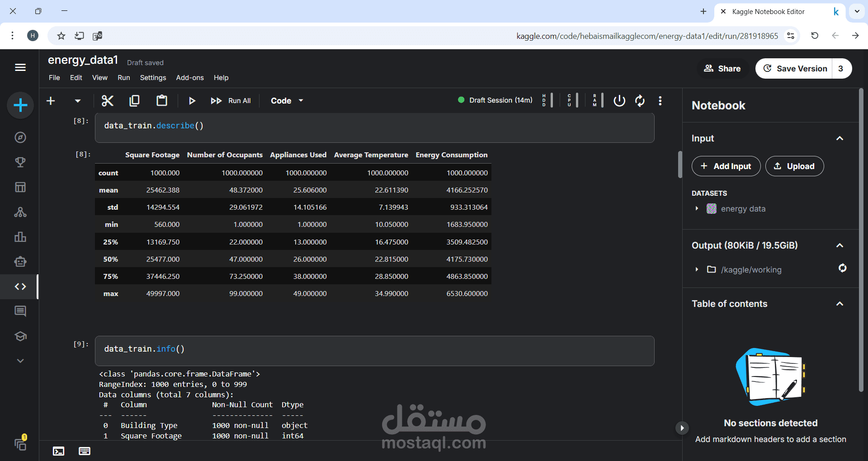Screen dimensions: 868x461
Task: Open the Datasets table icon in the sidebar
Action: pyautogui.click(x=20, y=187)
